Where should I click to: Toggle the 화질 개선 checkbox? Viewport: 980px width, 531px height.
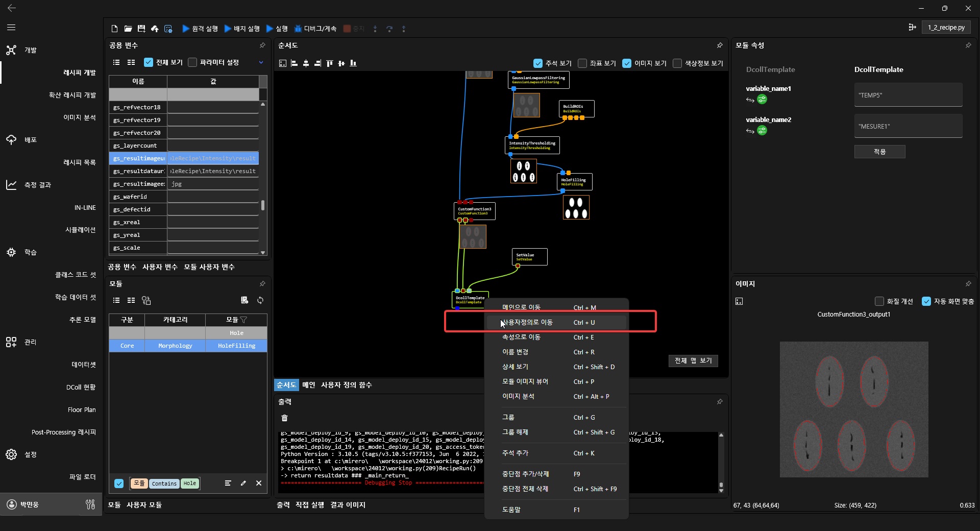tap(879, 301)
